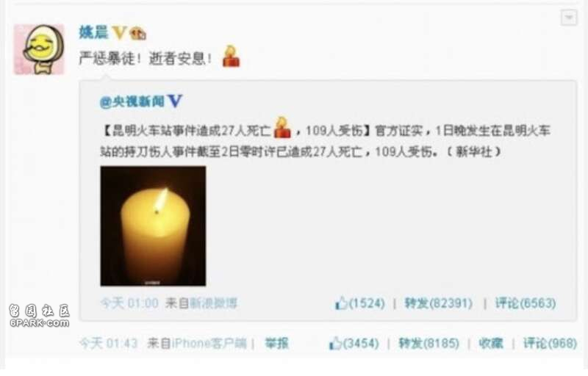Open the quoted post's 今天 01:00 timestamp

pos(129,303)
